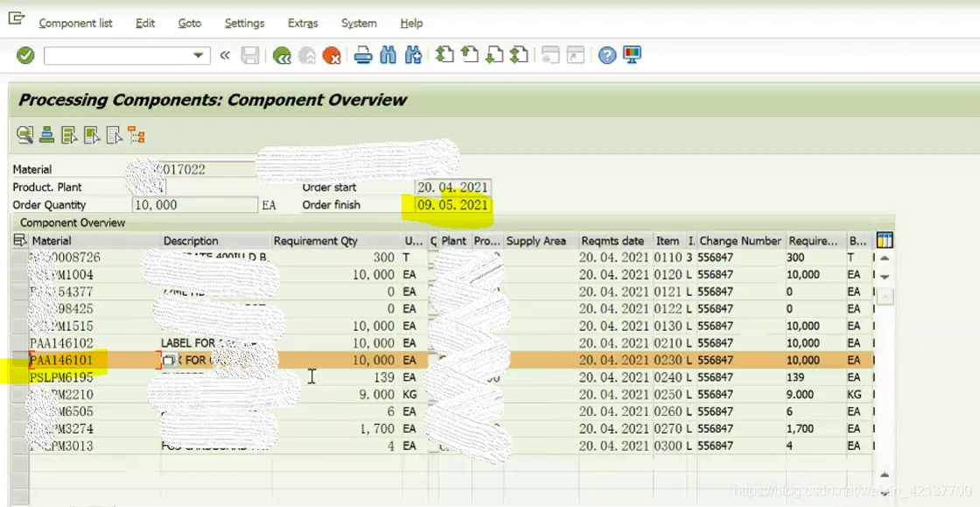The height and width of the screenshot is (507, 980).
Task: Click the green Back arrow icon
Action: pyautogui.click(x=282, y=56)
